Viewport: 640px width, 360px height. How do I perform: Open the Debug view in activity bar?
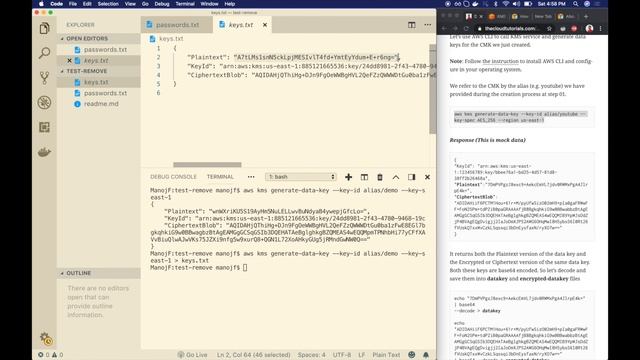click(x=44, y=102)
